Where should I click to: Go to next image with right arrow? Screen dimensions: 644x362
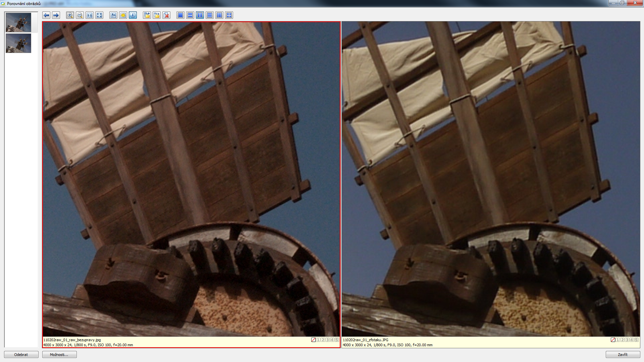coord(56,15)
